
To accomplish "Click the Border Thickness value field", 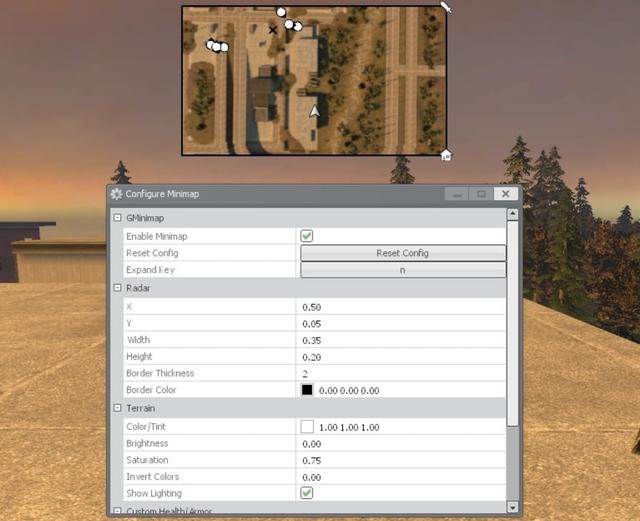I will [x=400, y=373].
